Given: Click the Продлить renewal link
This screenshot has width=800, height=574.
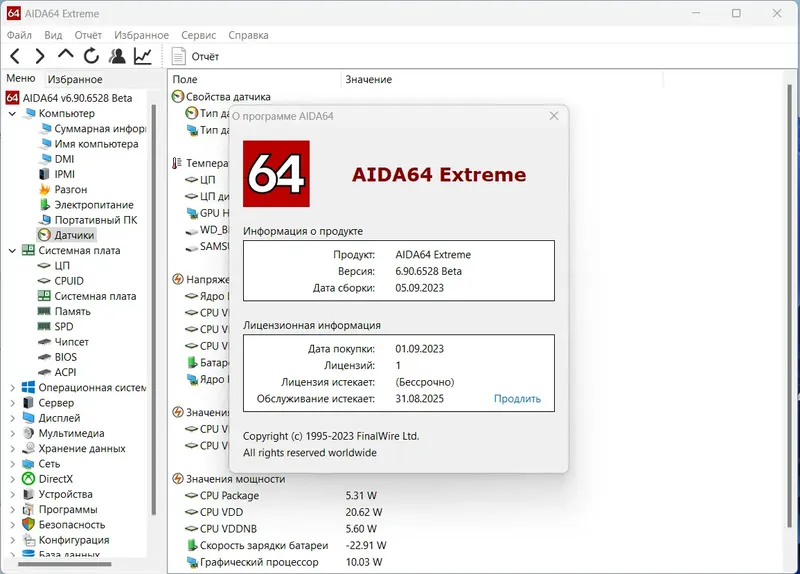Looking at the screenshot, I should coord(517,398).
